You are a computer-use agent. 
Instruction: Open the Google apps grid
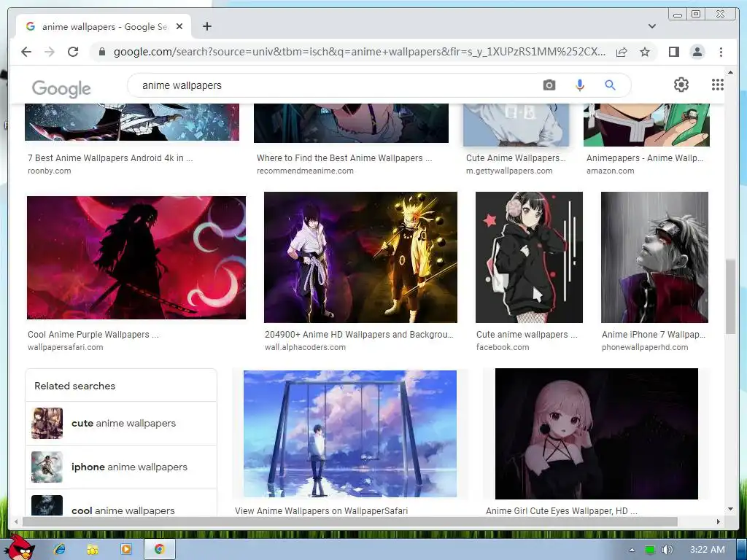pyautogui.click(x=718, y=85)
